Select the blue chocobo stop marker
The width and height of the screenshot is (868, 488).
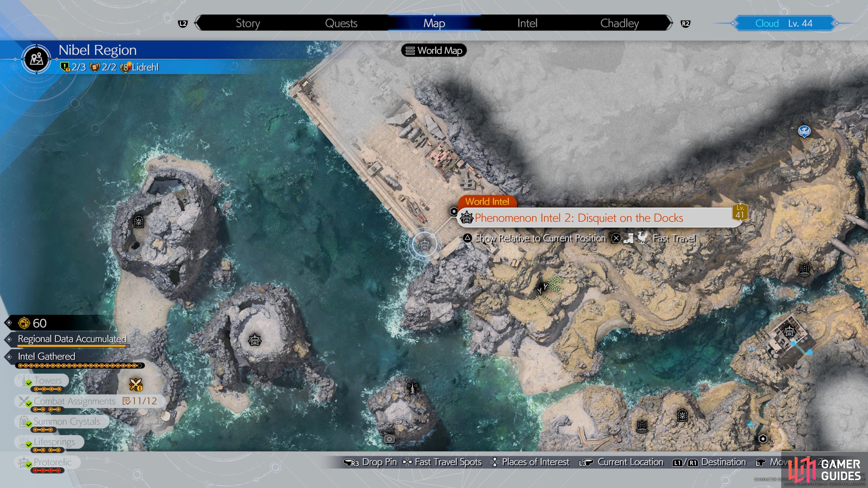pyautogui.click(x=804, y=131)
